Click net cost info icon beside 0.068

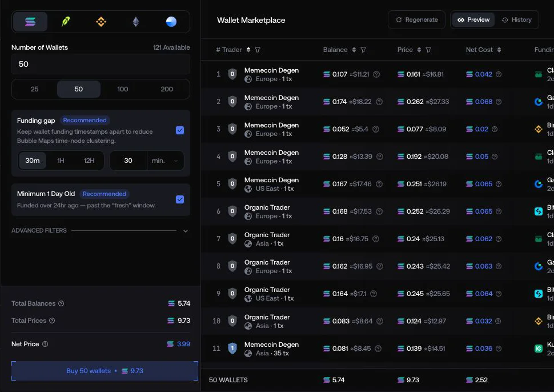[x=499, y=102]
